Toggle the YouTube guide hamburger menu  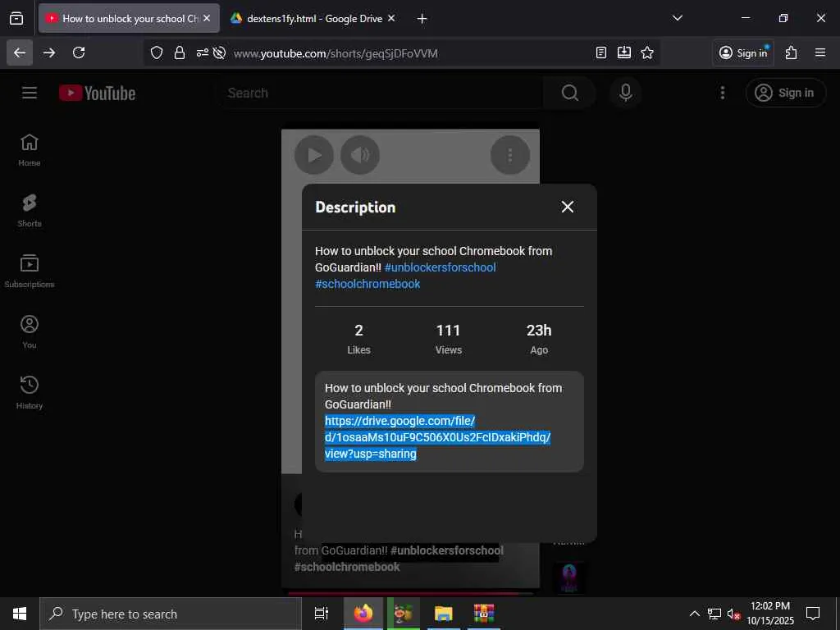pos(30,93)
